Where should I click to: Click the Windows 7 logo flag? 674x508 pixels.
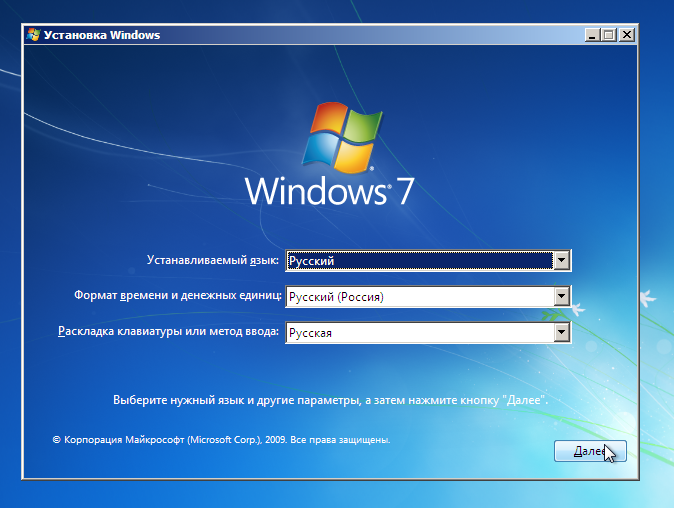point(342,137)
